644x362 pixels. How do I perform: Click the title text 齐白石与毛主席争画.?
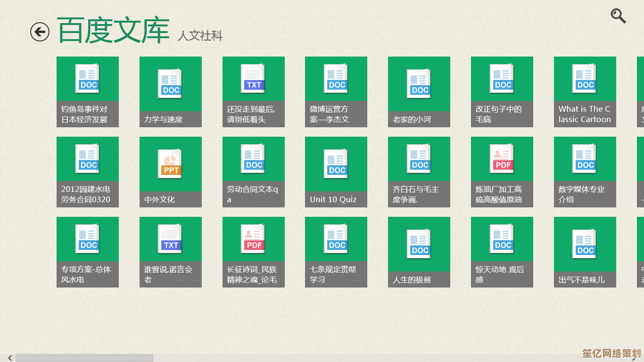tap(416, 194)
